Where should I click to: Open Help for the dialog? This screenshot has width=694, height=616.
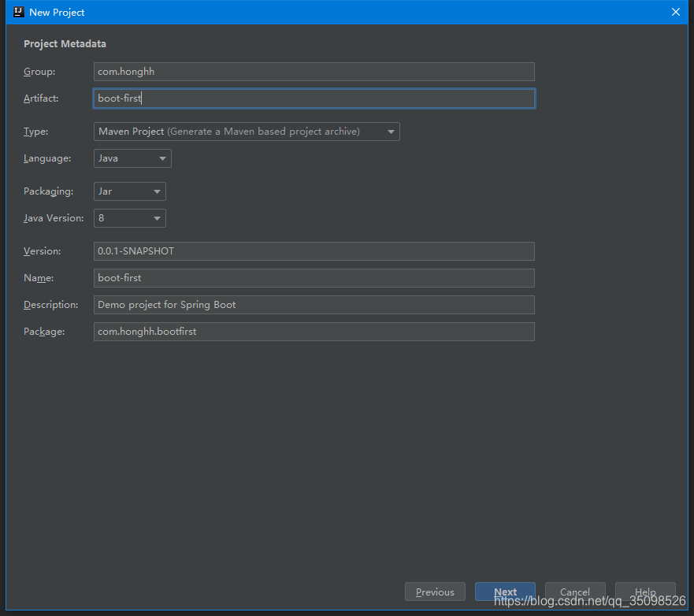click(x=645, y=592)
